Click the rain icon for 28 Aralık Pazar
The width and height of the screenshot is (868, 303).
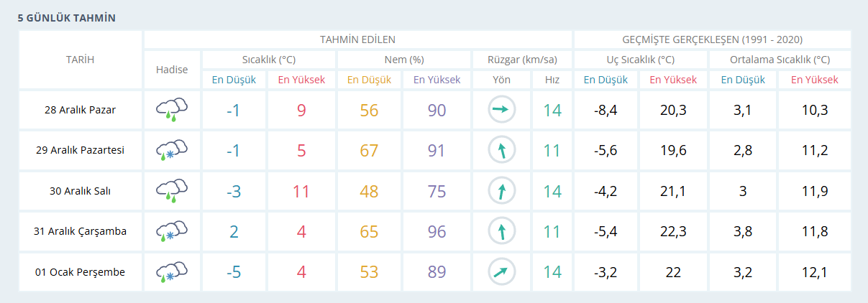tap(172, 110)
